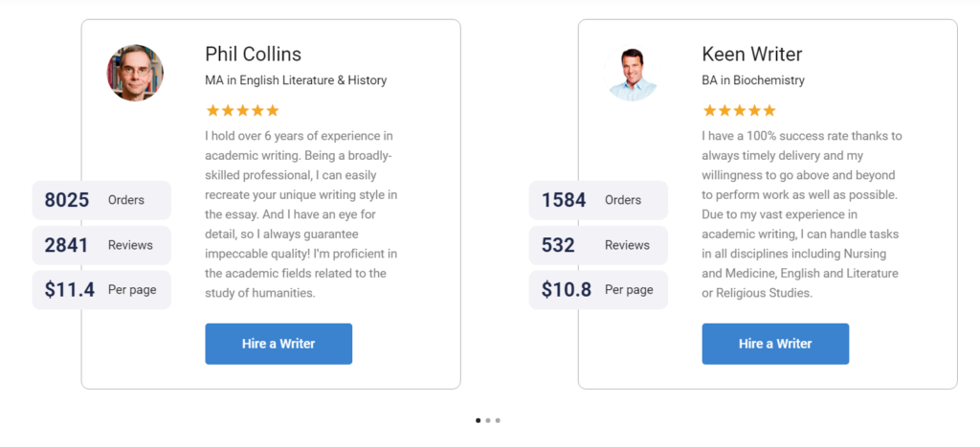Viewport: 980px width, 447px height.
Task: Open the Phil Collins name heading
Action: (253, 55)
